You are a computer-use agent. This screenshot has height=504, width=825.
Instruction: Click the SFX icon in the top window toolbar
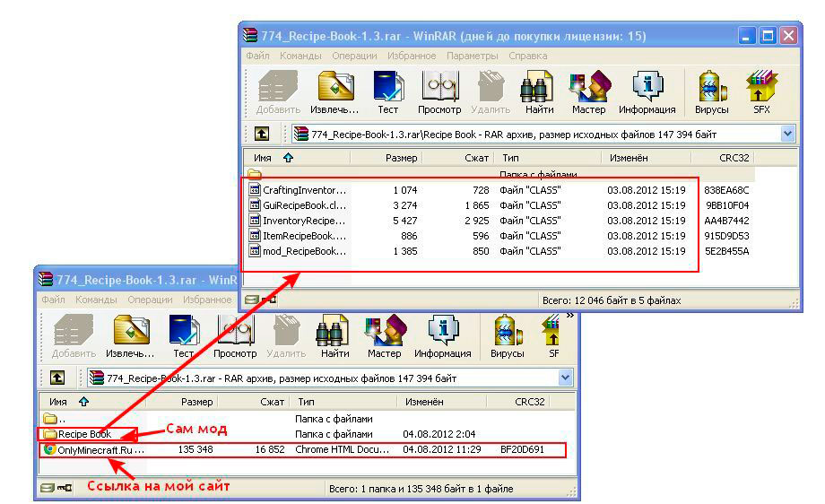[760, 92]
